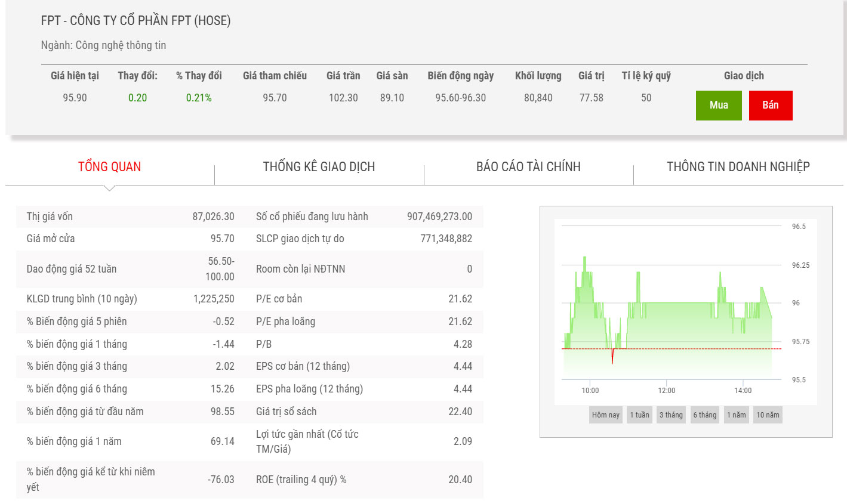Screen dimensions: 847x504
Task: Click the ROE (trailing 4 quý) row
Action: pyautogui.click(x=364, y=480)
